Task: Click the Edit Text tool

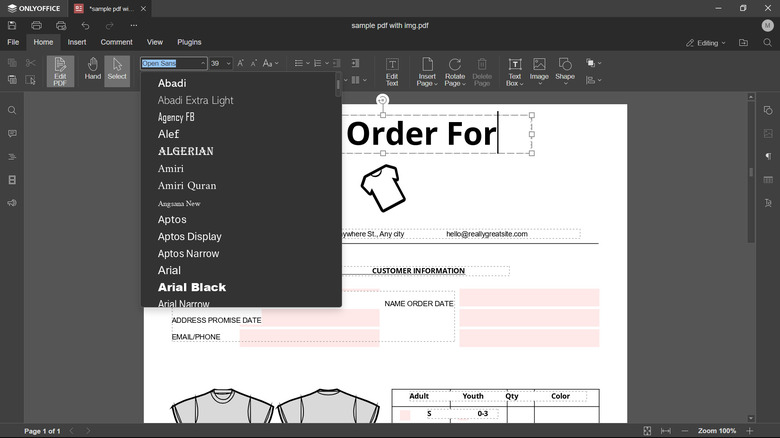Action: [x=392, y=70]
